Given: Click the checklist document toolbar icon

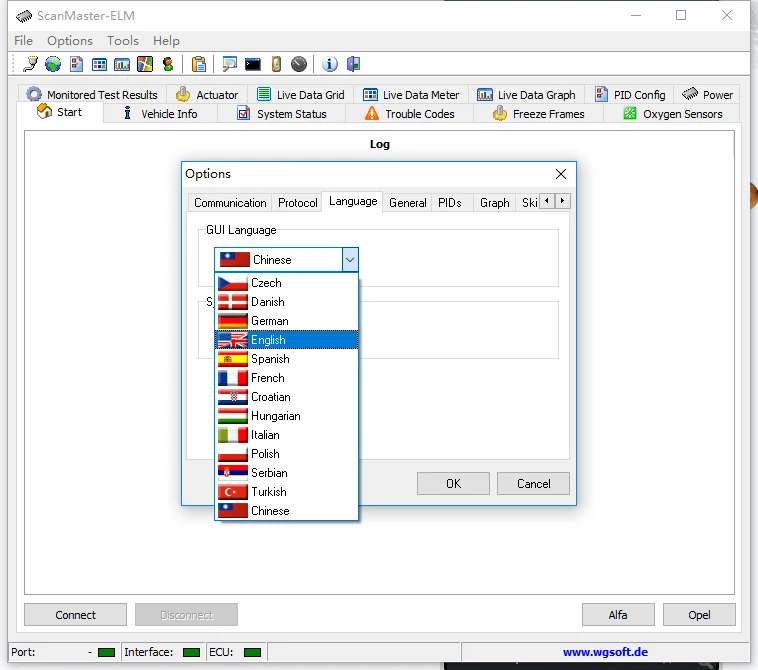Looking at the screenshot, I should click(x=76, y=64).
